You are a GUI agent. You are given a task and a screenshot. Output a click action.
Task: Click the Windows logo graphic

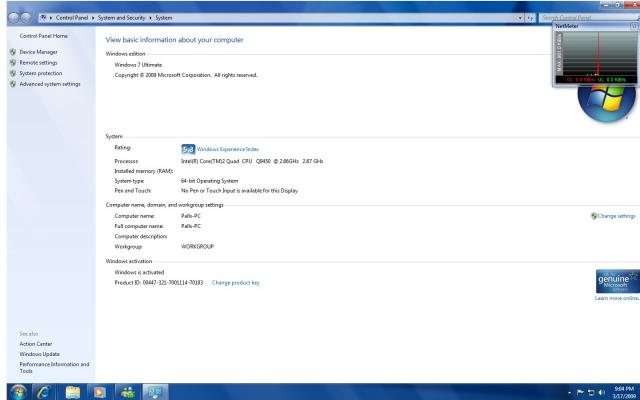[607, 102]
